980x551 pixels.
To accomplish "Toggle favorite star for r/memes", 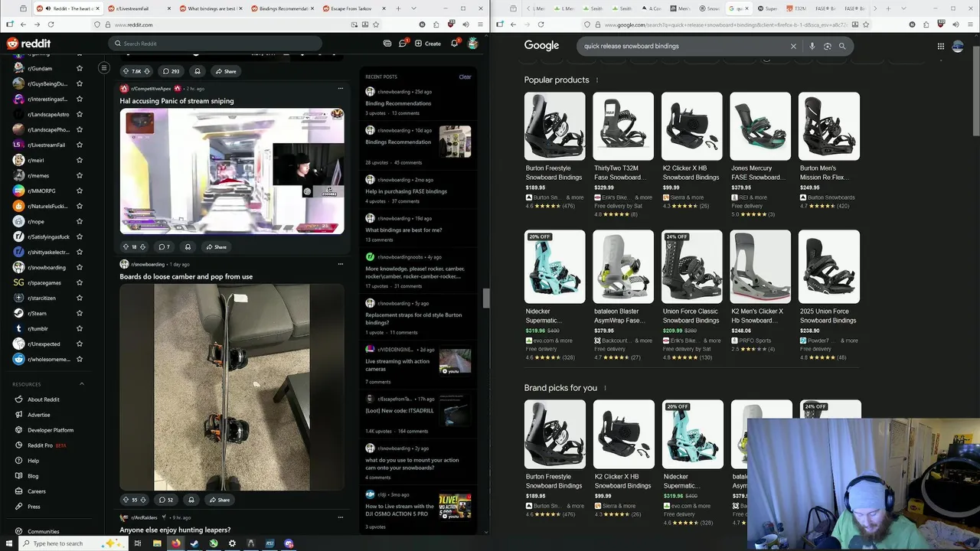I will point(80,175).
